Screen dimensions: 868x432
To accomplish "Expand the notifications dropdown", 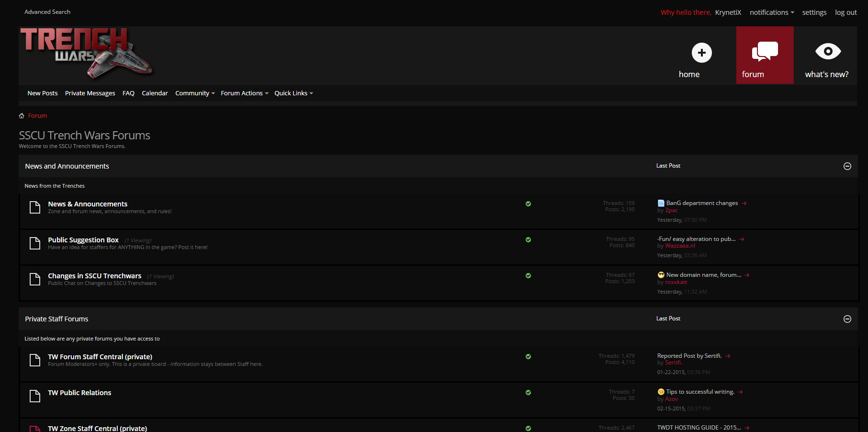I will (x=772, y=12).
